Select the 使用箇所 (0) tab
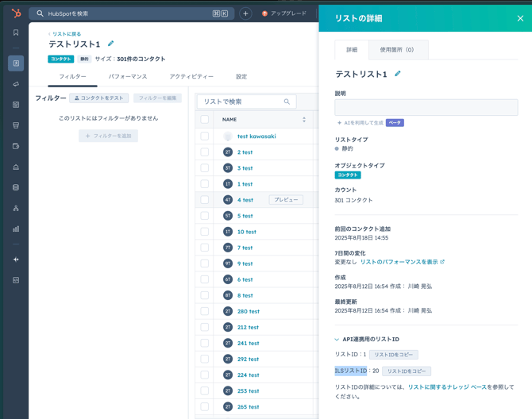Screen dimensions: 532x419 pyautogui.click(x=397, y=50)
